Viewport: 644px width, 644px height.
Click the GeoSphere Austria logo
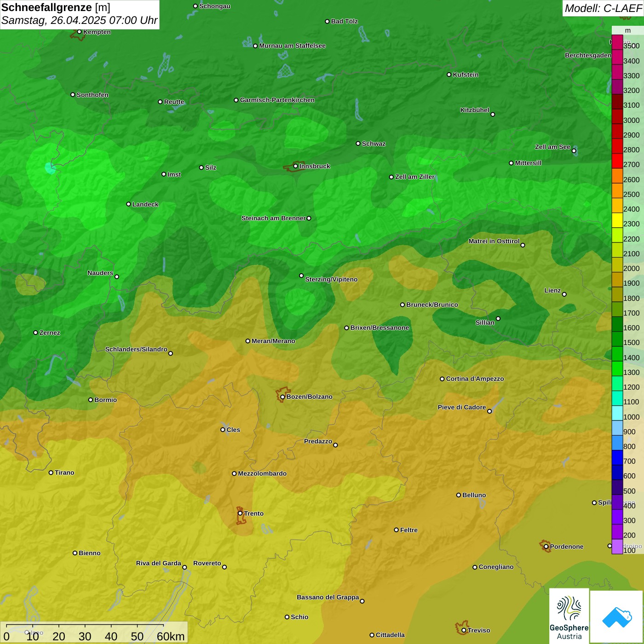569,615
